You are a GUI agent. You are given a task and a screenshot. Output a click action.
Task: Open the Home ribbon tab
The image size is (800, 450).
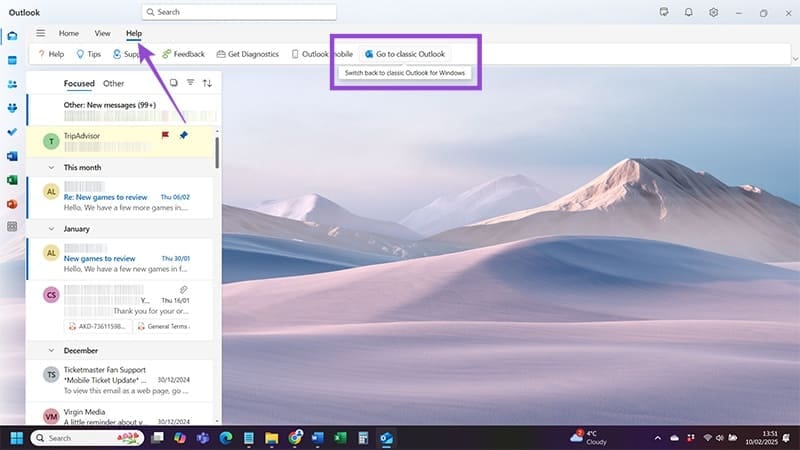coord(69,33)
